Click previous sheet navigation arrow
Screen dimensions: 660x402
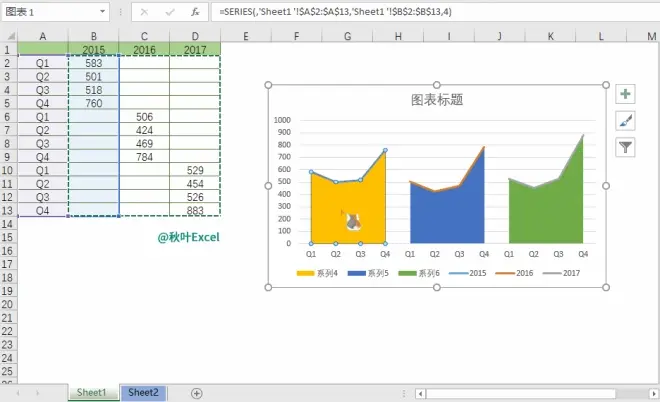(x=18, y=393)
